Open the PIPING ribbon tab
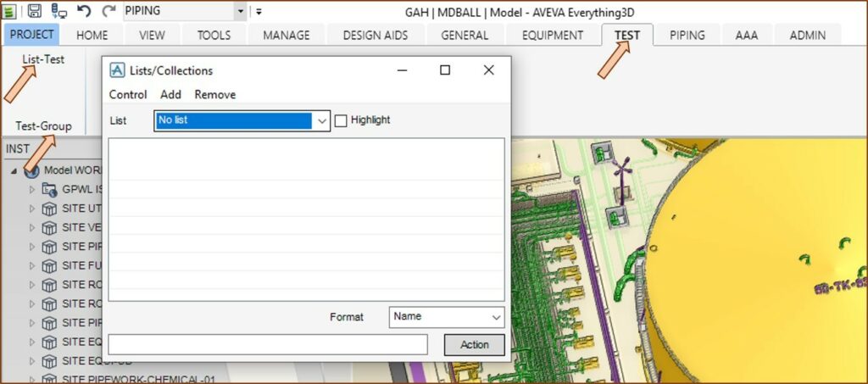The width and height of the screenshot is (868, 384). pos(687,36)
